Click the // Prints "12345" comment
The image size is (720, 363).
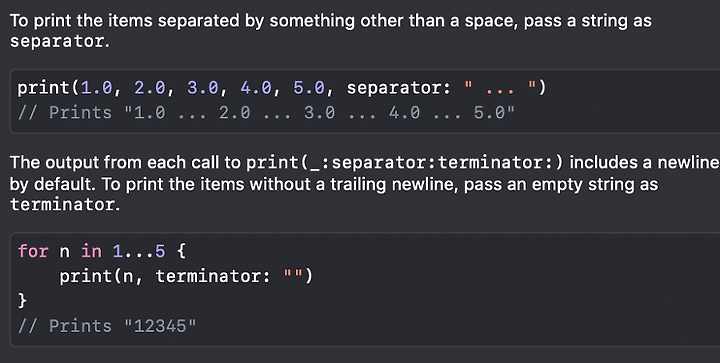tap(107, 326)
